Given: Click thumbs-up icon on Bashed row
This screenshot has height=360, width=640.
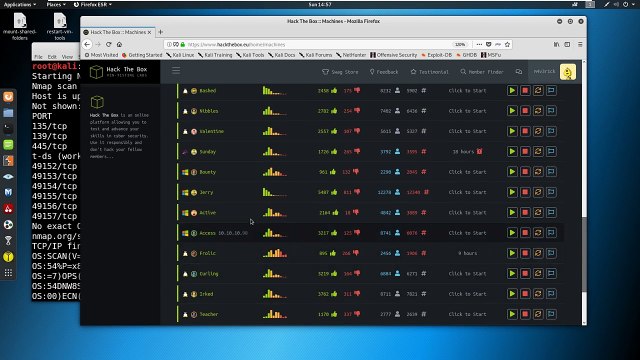Looking at the screenshot, I should [x=334, y=90].
